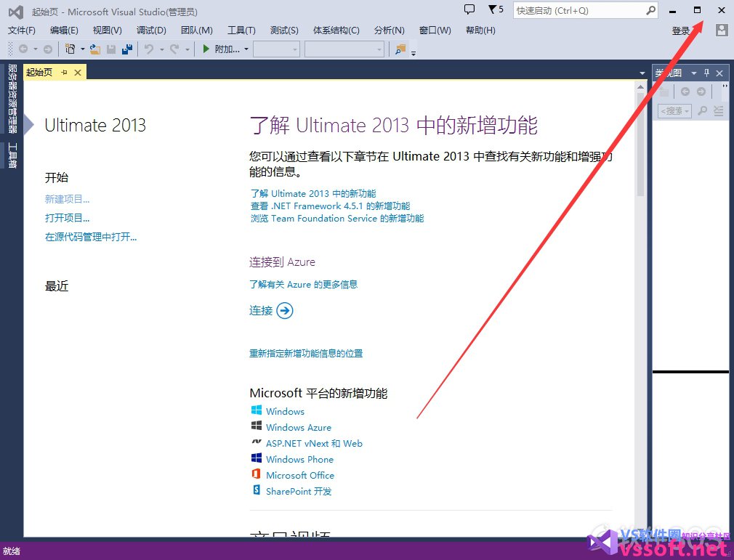Viewport: 734px width, 560px height.
Task: Click the Windows logo icon in platform list
Action: point(256,410)
